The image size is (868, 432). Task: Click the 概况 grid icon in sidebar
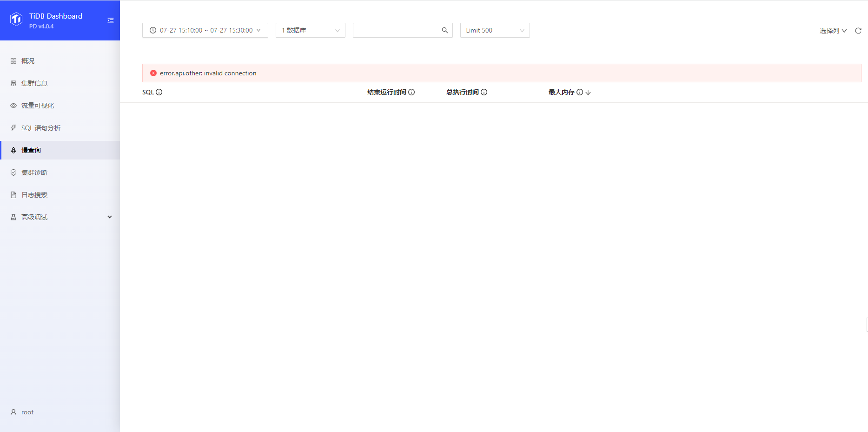[x=13, y=61]
